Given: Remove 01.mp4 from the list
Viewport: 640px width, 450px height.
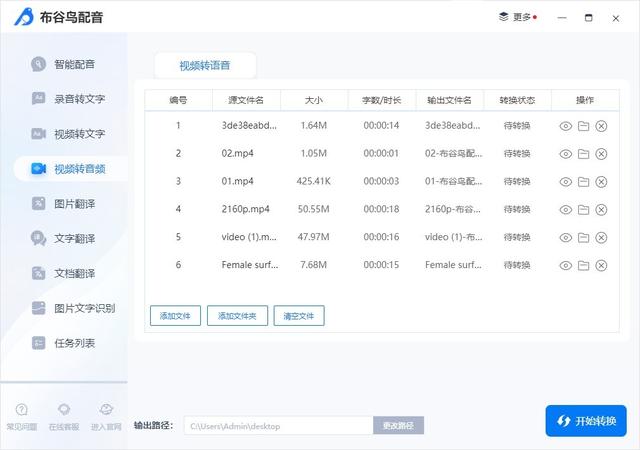Looking at the screenshot, I should point(601,182).
